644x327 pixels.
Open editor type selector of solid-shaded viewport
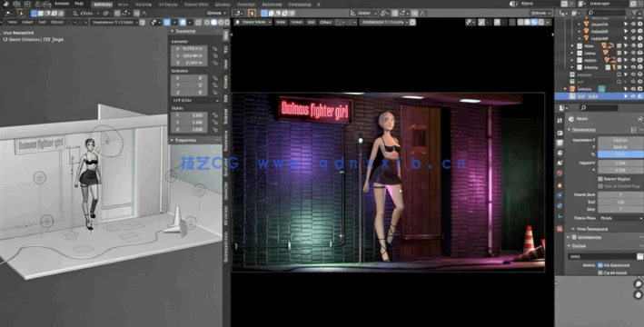[8, 13]
